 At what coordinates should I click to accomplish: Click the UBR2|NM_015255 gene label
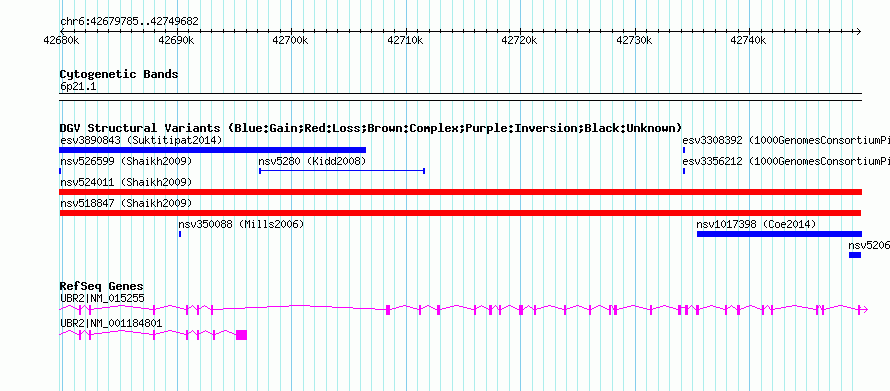102,298
